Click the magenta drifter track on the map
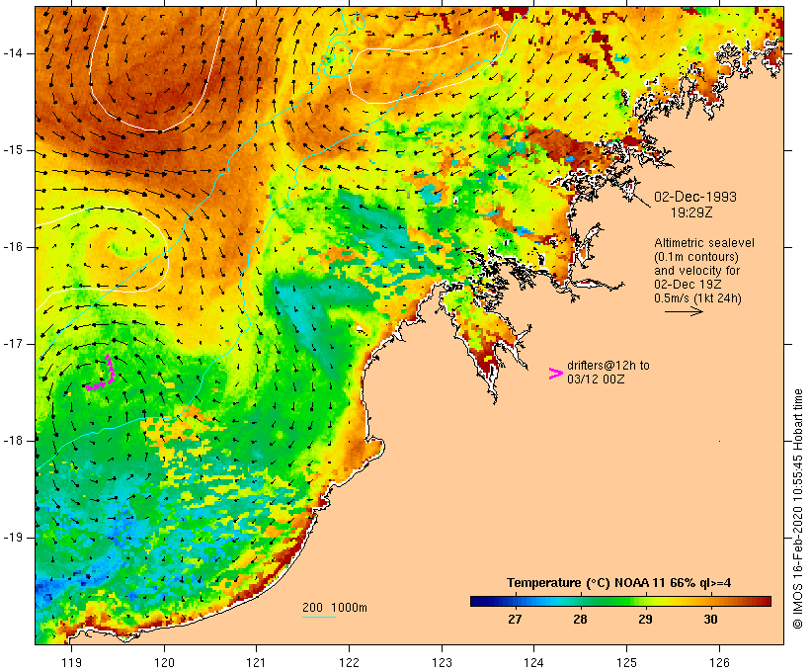Screen dimensions: 810x672 (101, 374)
